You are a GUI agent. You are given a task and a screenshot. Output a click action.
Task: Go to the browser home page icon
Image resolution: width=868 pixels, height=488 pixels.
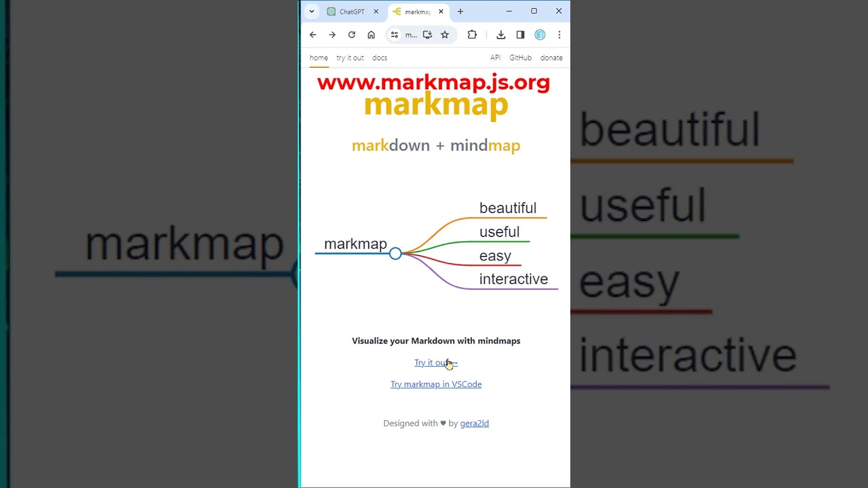pos(371,35)
